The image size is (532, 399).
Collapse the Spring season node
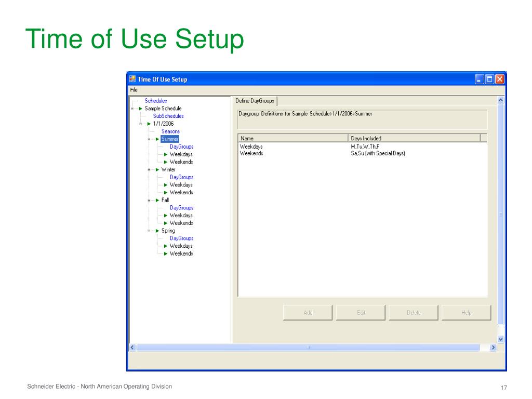(149, 231)
